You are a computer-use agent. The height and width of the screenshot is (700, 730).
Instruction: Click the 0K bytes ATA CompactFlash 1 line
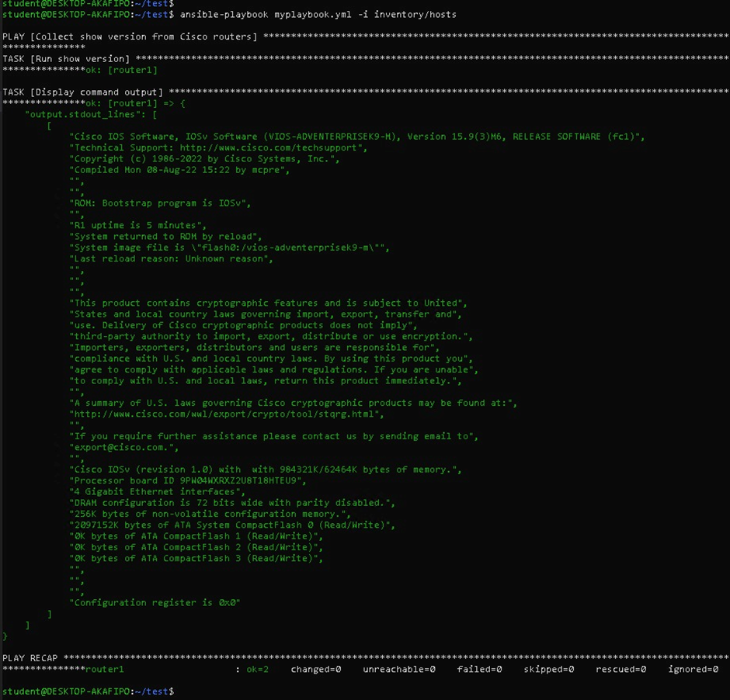(x=196, y=537)
